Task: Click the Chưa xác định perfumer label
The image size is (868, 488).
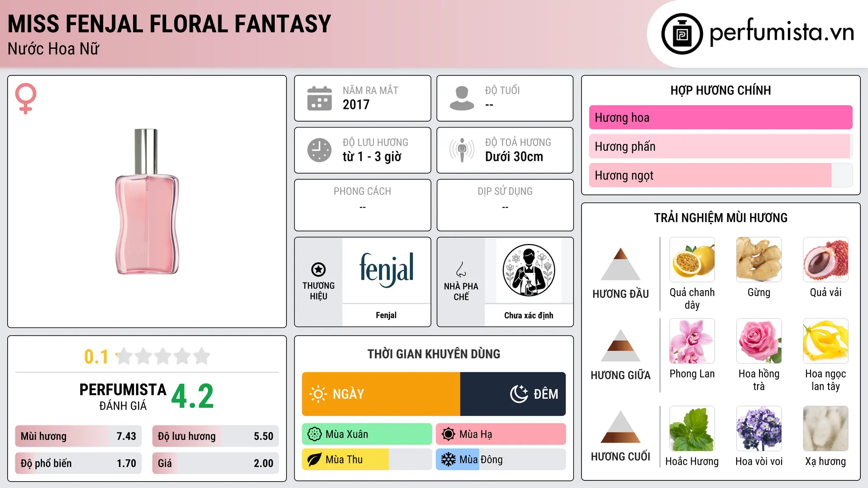Action: point(529,315)
